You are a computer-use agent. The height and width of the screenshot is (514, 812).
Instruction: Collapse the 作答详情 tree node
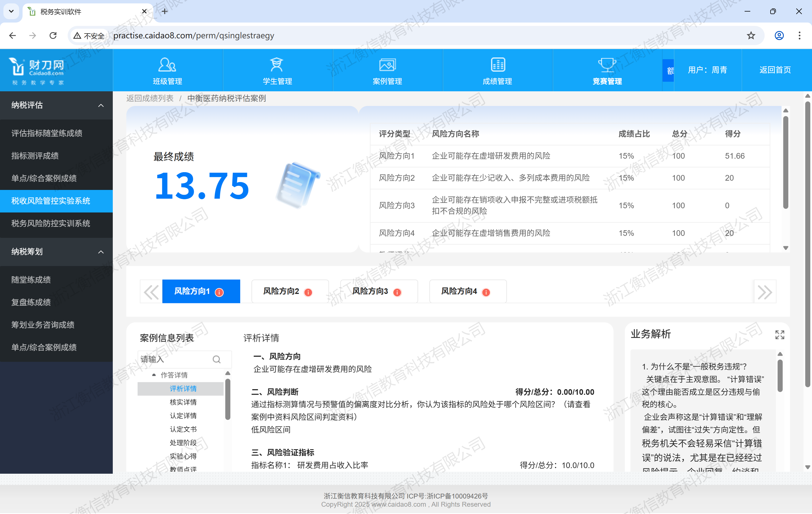(154, 375)
